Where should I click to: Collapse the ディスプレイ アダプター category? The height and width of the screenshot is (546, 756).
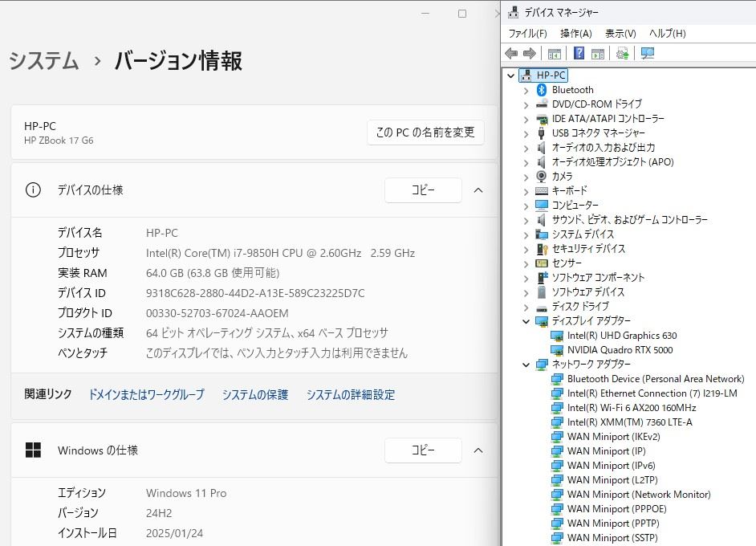pyautogui.click(x=526, y=321)
